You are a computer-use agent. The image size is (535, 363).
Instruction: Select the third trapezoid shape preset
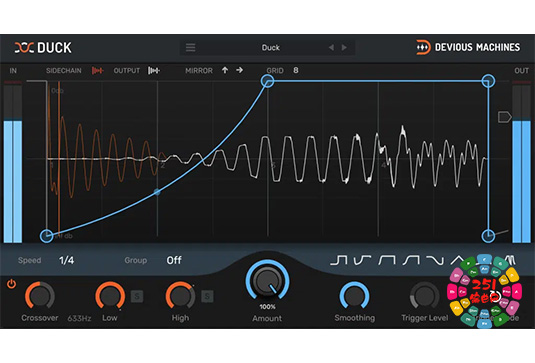[x=387, y=260]
